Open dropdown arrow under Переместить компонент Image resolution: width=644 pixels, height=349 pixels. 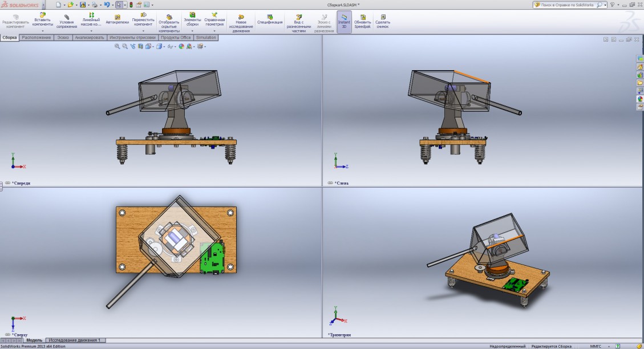click(x=143, y=31)
